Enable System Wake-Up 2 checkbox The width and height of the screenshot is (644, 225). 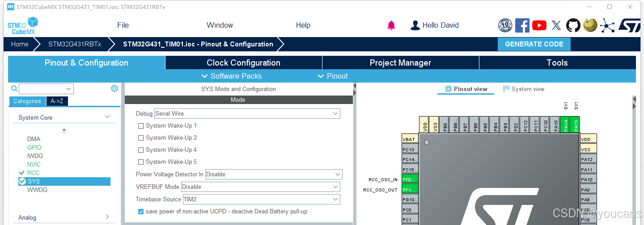pyautogui.click(x=141, y=138)
